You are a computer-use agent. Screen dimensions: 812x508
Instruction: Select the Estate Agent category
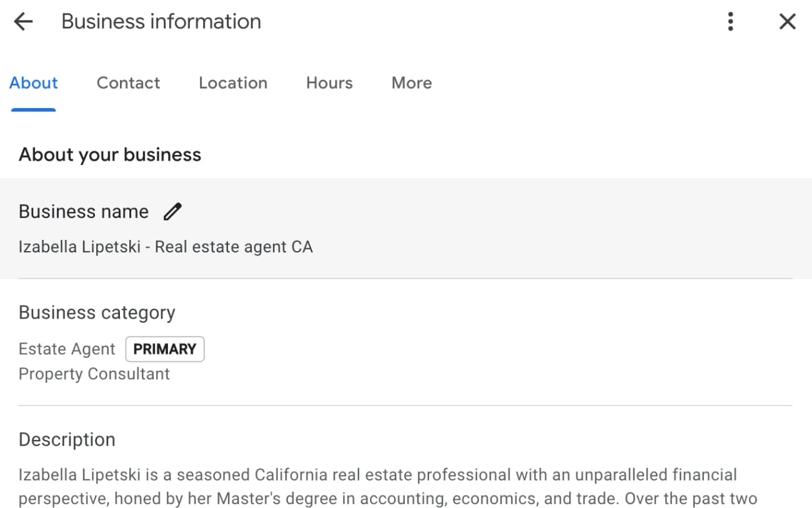pyautogui.click(x=67, y=349)
